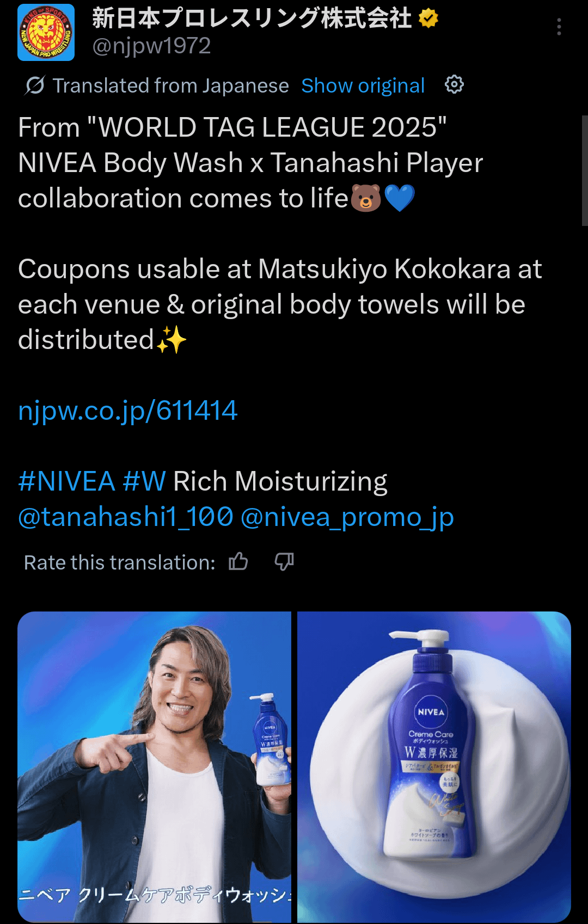Image resolution: width=588 pixels, height=924 pixels.
Task: Click the scrollbar on right edge
Action: [585, 170]
